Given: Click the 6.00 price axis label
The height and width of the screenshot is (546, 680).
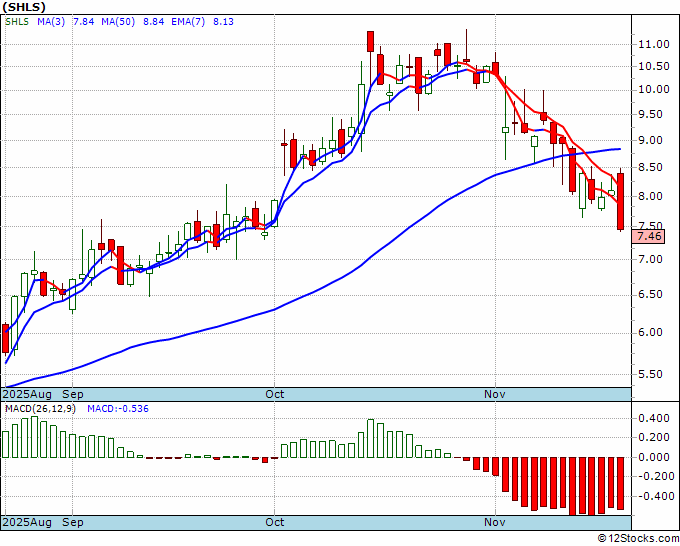Looking at the screenshot, I should (651, 333).
